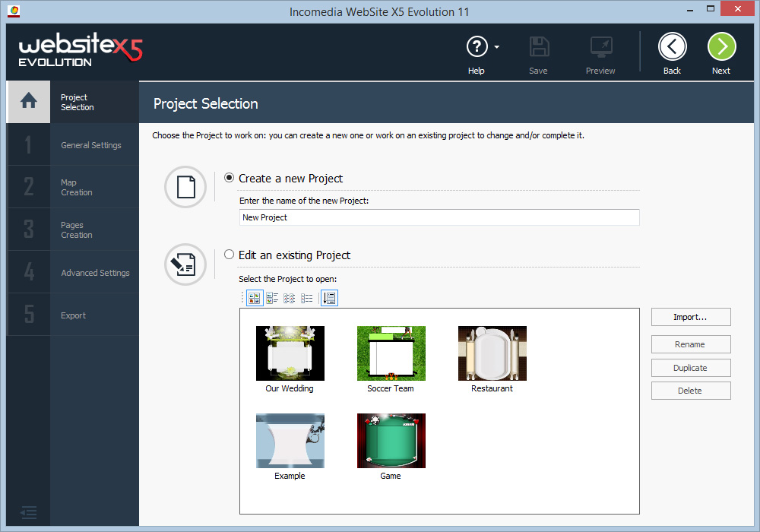Image resolution: width=760 pixels, height=532 pixels.
Task: Click the Help question mark icon
Action: point(477,46)
